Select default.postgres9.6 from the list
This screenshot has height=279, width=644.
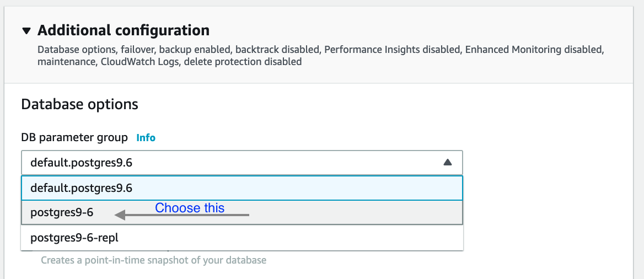coord(82,188)
